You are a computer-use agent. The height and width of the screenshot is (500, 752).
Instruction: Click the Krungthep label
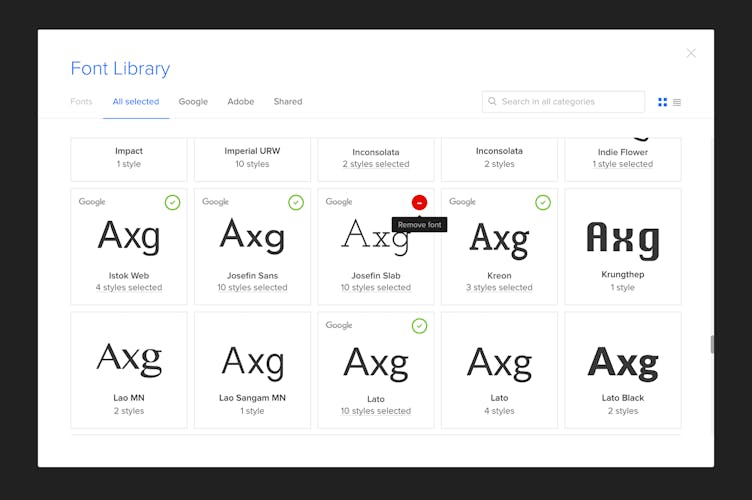click(x=623, y=275)
